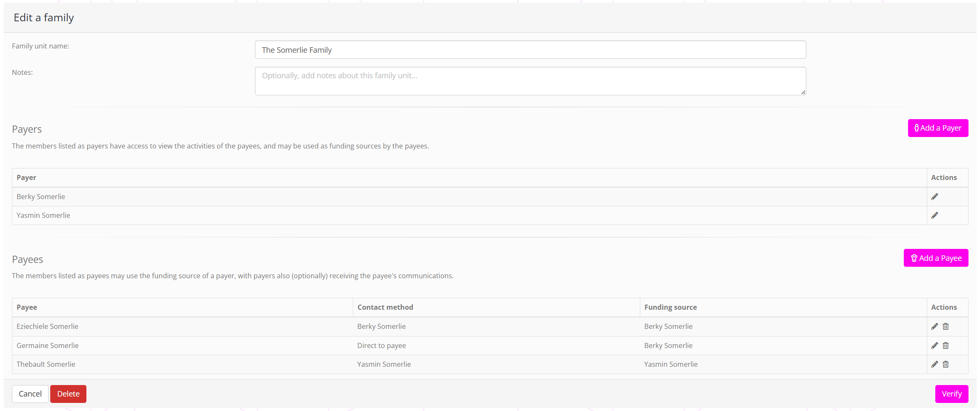Click the Add a Payer button

(x=938, y=128)
